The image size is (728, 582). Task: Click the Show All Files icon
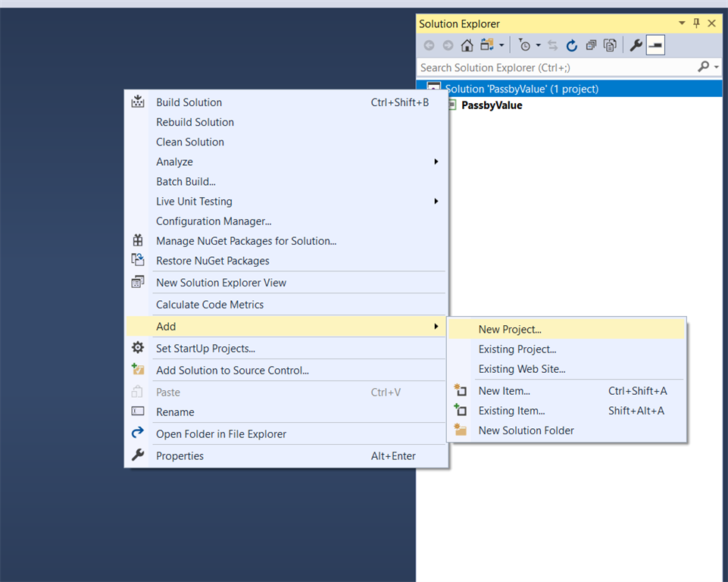(610, 45)
